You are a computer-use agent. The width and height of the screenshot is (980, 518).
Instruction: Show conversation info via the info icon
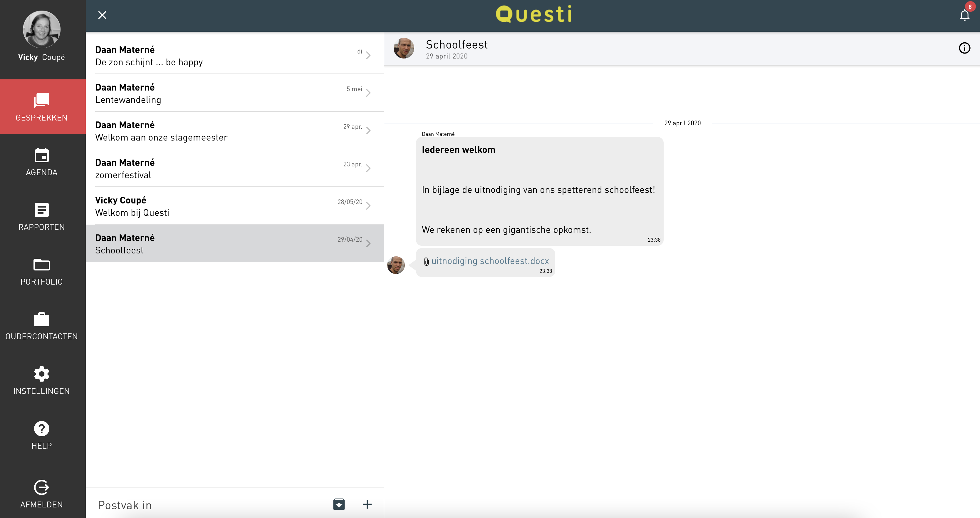click(964, 48)
